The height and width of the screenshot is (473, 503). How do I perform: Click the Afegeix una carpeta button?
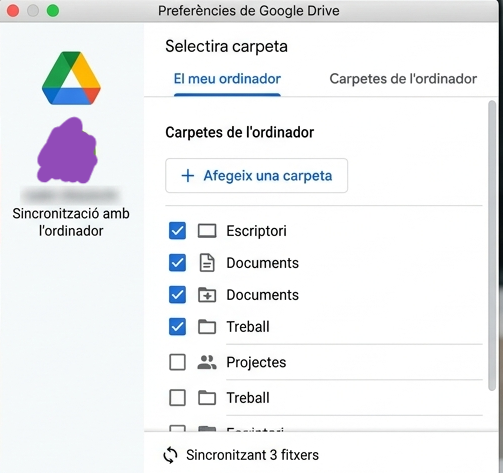(x=256, y=176)
